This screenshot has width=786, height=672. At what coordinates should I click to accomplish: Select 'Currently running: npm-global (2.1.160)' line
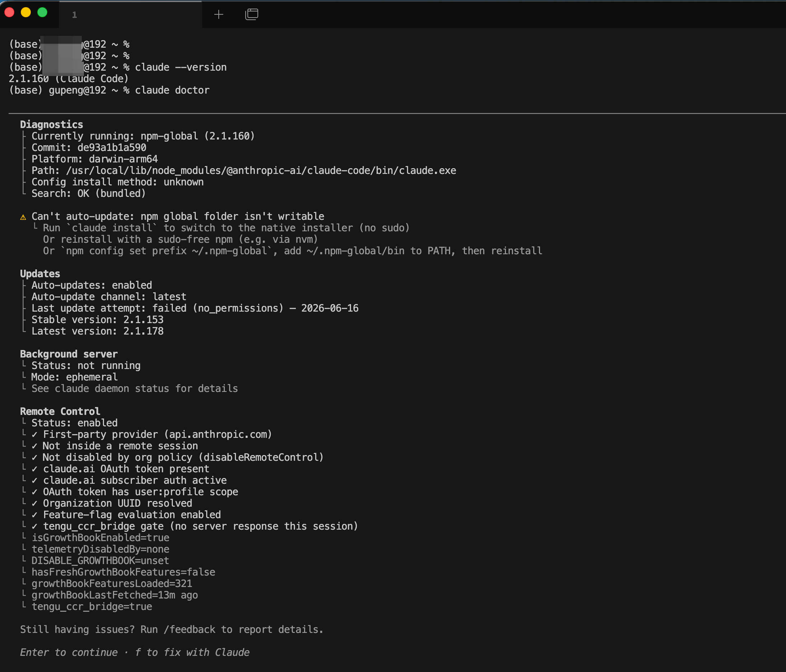coord(143,136)
